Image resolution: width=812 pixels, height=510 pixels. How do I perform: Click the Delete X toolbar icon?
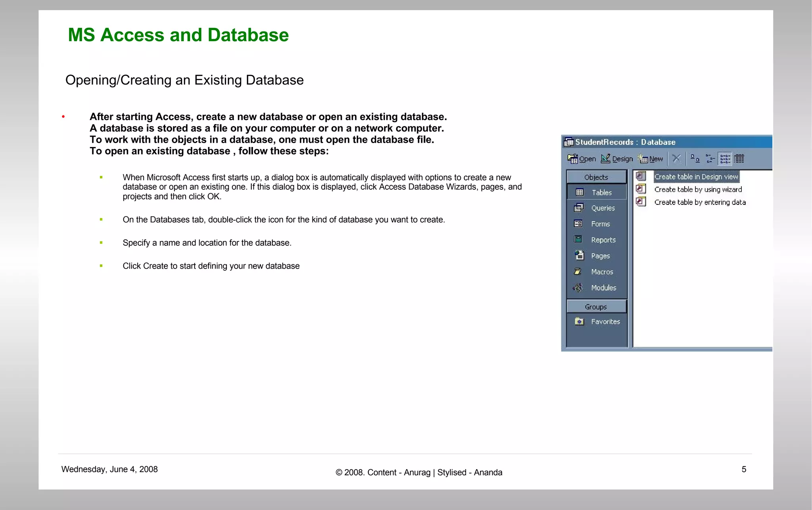click(x=677, y=159)
